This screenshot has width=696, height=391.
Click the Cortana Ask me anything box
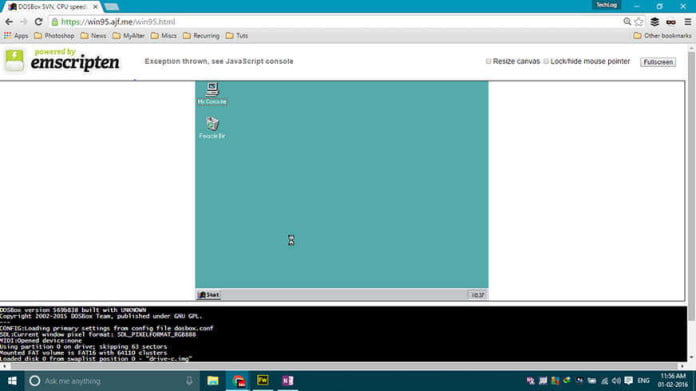pos(111,381)
